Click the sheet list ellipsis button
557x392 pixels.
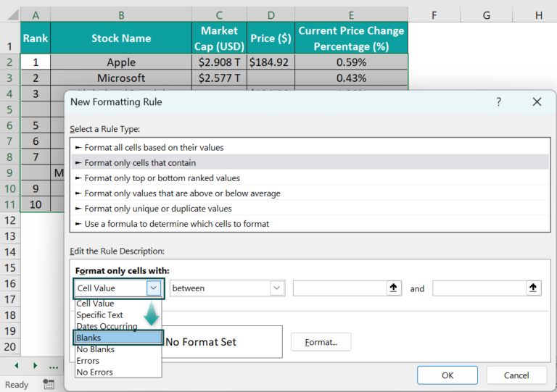click(x=54, y=367)
